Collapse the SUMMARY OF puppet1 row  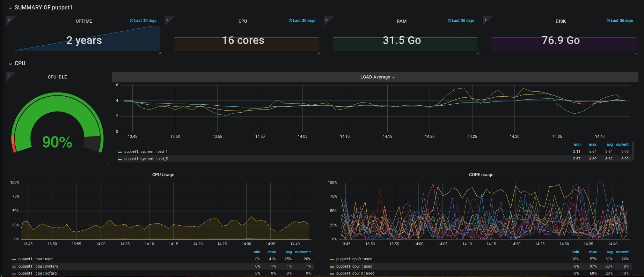(x=43, y=7)
